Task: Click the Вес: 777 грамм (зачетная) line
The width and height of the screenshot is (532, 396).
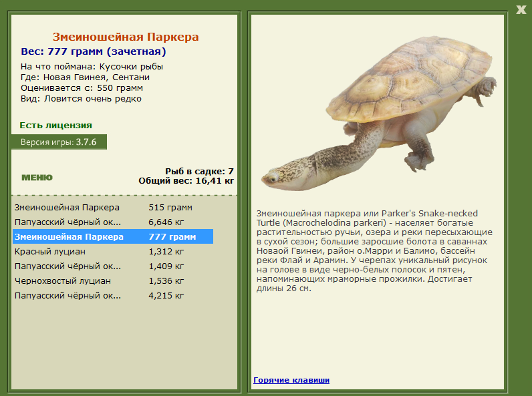Action: click(94, 51)
